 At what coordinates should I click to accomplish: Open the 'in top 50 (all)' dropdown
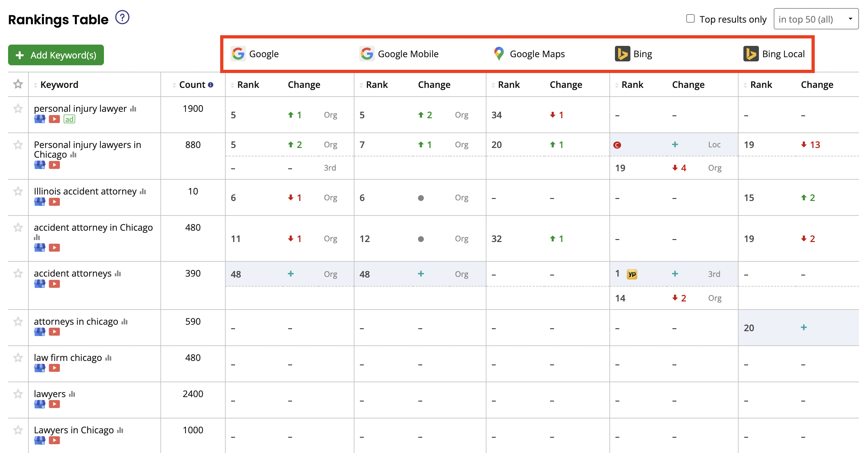pyautogui.click(x=816, y=19)
